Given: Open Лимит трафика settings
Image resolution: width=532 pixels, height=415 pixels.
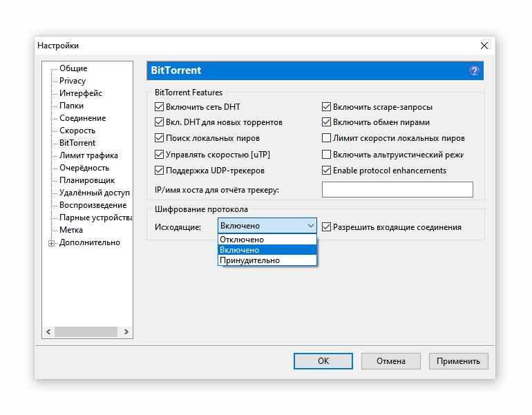Looking at the screenshot, I should 88,155.
